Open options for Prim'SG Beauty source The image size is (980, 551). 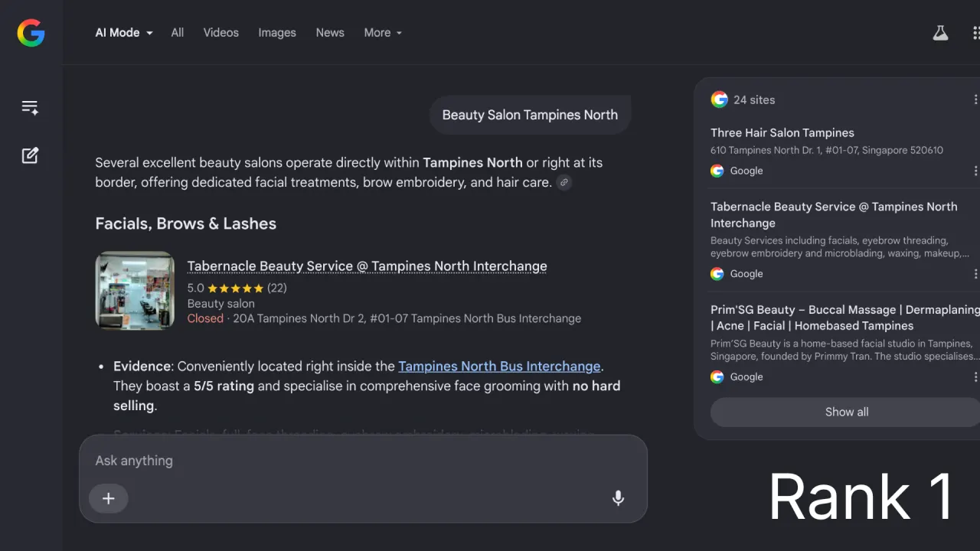975,377
